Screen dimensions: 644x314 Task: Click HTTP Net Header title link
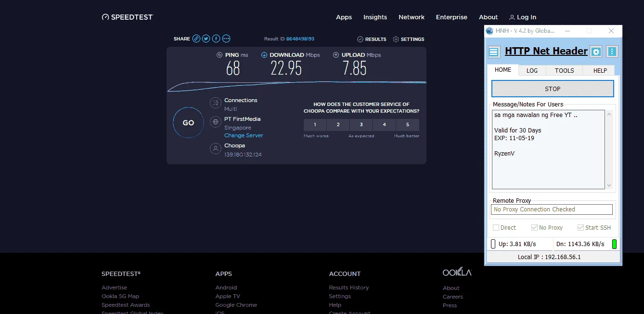[x=546, y=51]
